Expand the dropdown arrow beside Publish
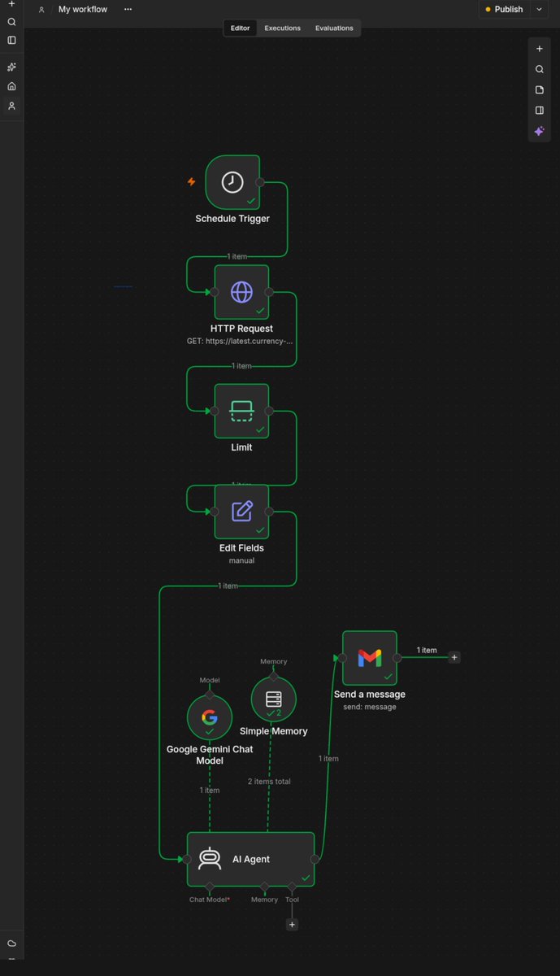 click(540, 10)
